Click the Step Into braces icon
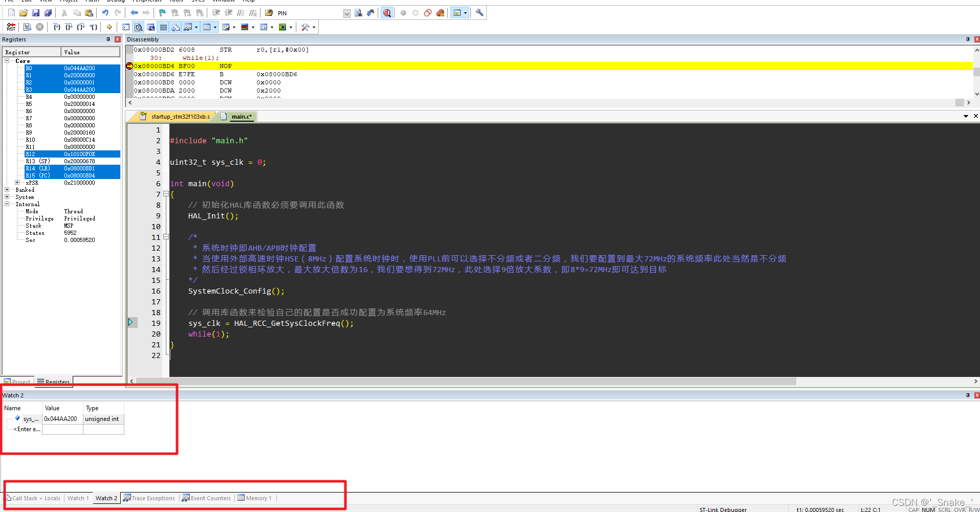Viewport: 980px width, 512px height. click(x=57, y=27)
